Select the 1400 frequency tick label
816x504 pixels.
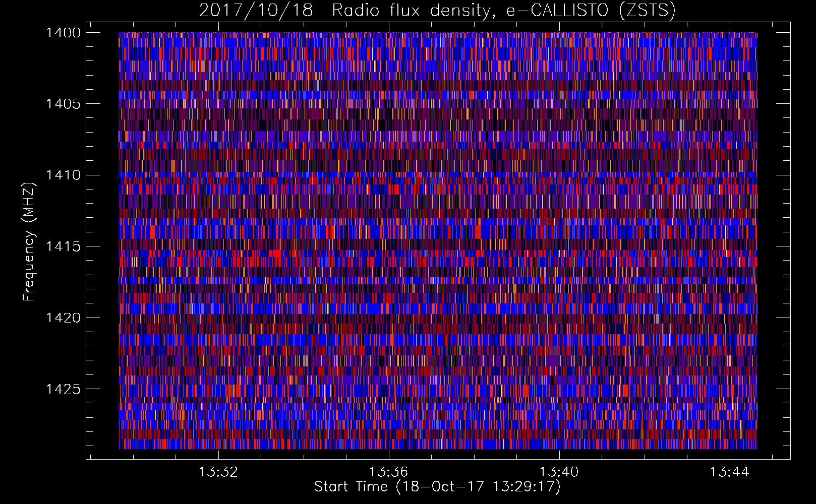[x=63, y=33]
